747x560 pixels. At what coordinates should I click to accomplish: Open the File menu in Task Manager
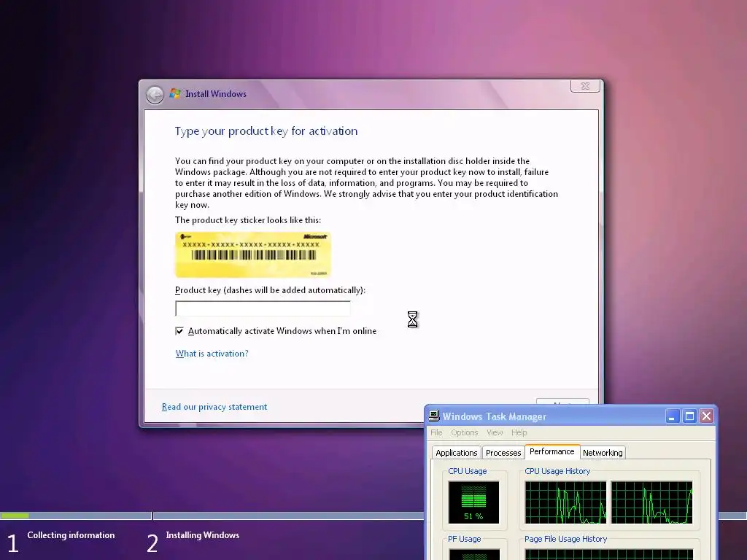click(x=436, y=432)
